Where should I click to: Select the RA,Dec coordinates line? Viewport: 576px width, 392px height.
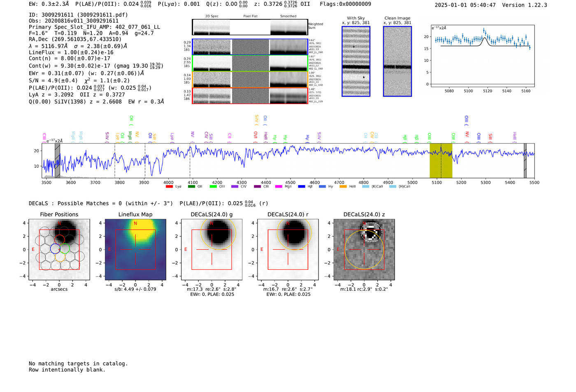[x=75, y=39]
